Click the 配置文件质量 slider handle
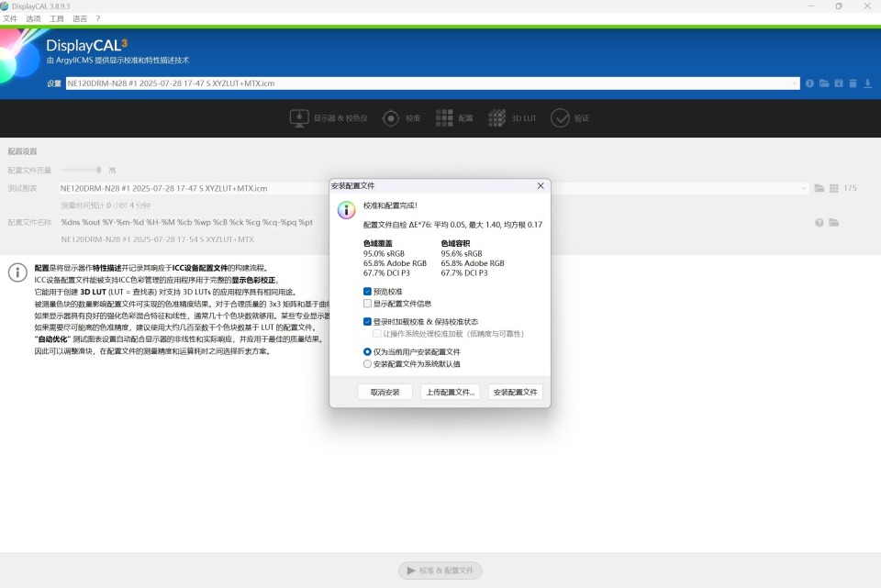Image resolution: width=881 pixels, height=588 pixels. [x=98, y=170]
